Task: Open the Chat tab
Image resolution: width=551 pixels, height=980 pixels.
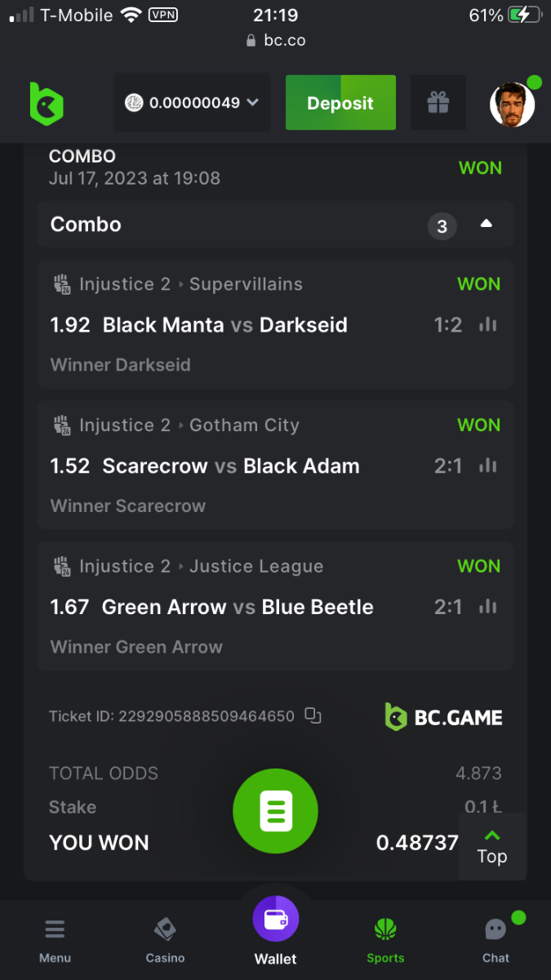Action: [495, 941]
